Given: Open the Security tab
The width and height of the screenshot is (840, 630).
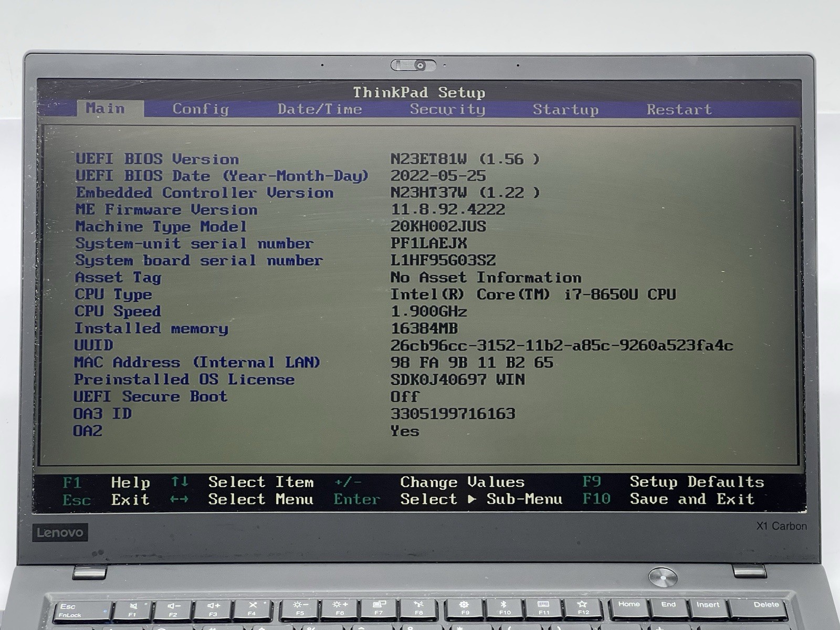Looking at the screenshot, I should [447, 109].
